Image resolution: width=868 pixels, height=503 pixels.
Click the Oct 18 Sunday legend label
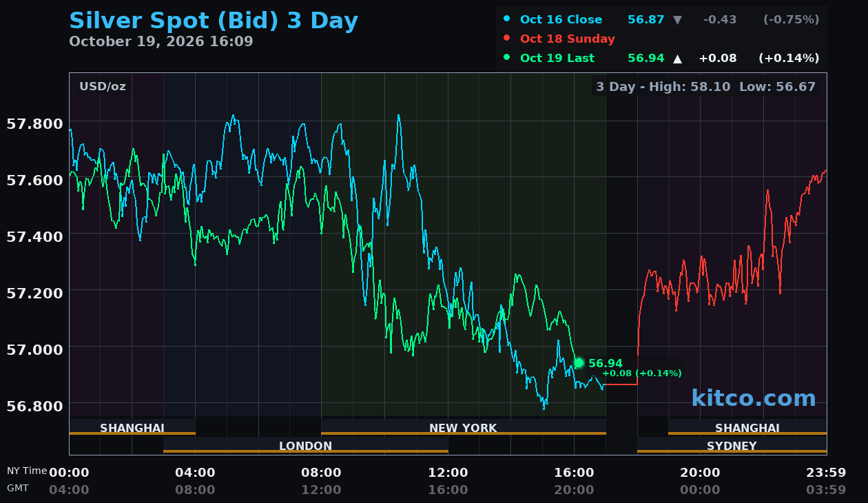click(x=568, y=39)
